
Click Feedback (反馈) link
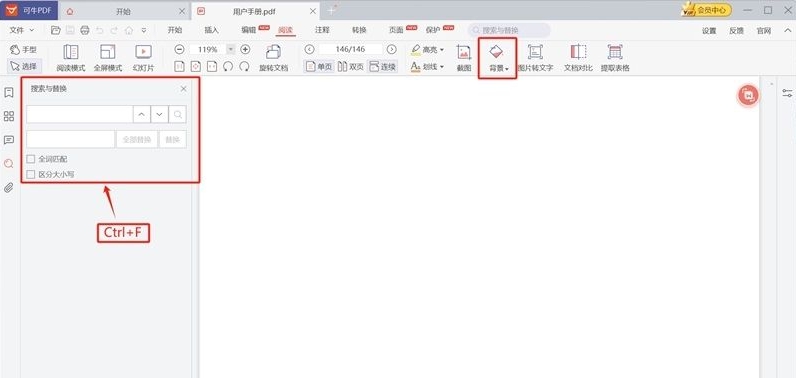pyautogui.click(x=736, y=30)
